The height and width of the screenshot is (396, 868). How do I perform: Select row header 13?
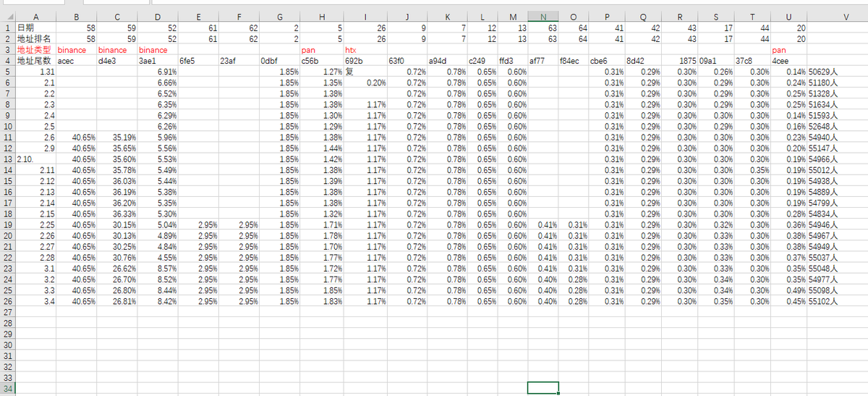tap(7, 159)
